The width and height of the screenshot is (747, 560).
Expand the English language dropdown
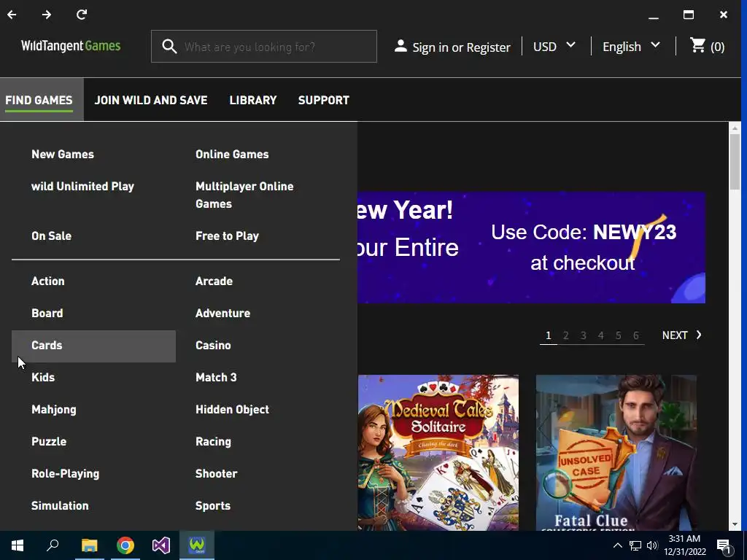[631, 47]
